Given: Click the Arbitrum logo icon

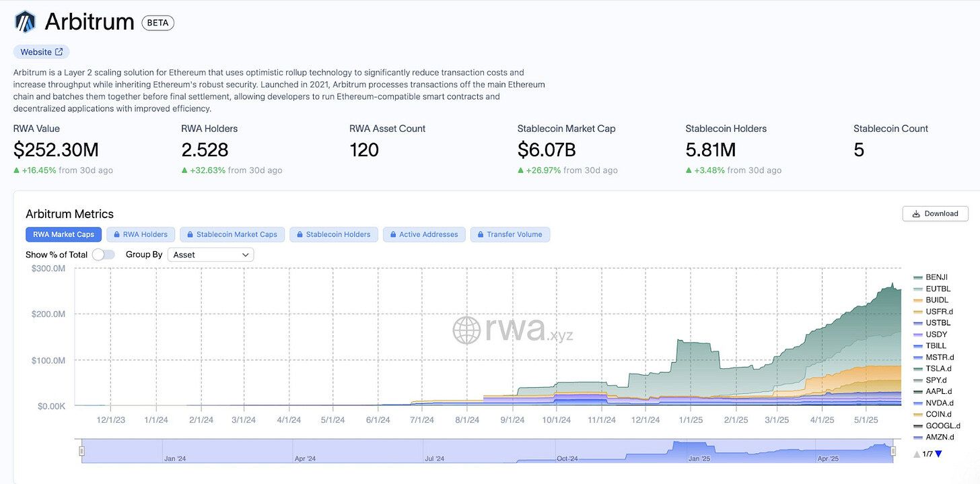Looking at the screenshot, I should coord(25,22).
